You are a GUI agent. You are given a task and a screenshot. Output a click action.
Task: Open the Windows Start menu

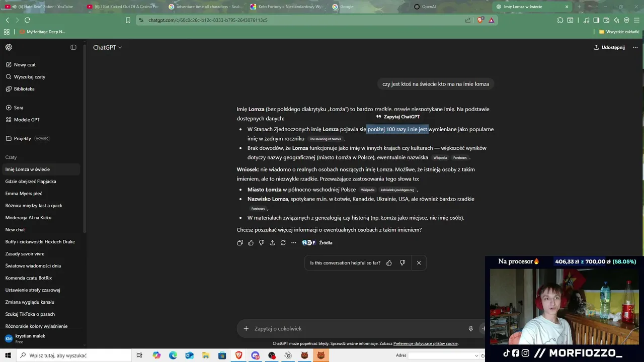[9, 355]
